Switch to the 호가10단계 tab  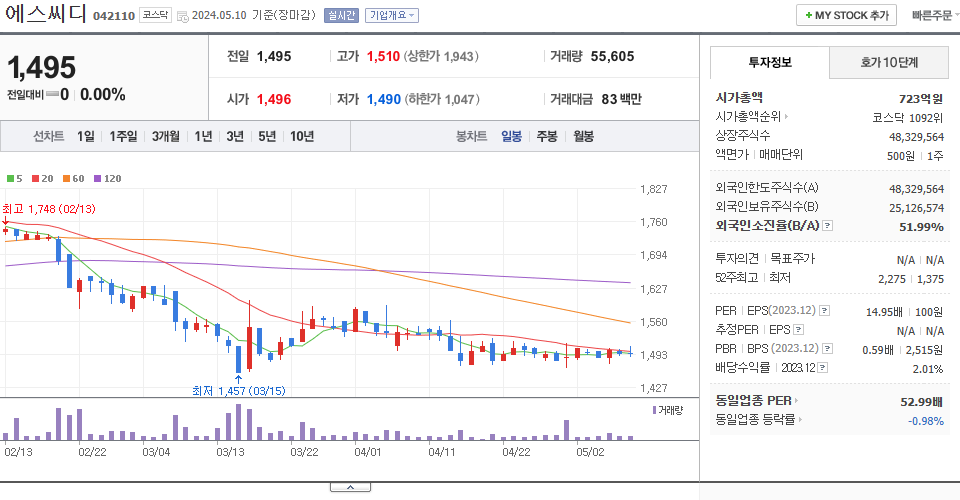889,62
